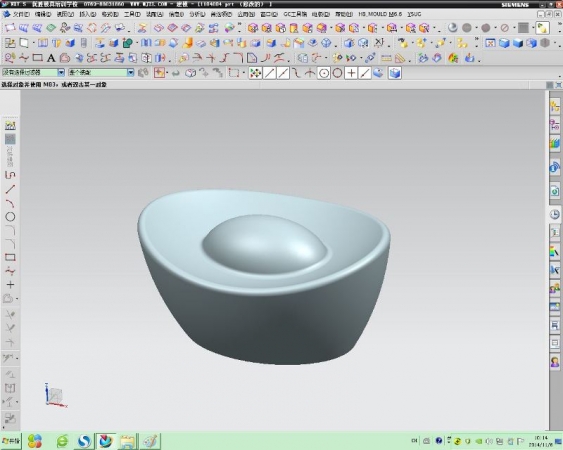Click the text 'A' tool icon

point(51,58)
